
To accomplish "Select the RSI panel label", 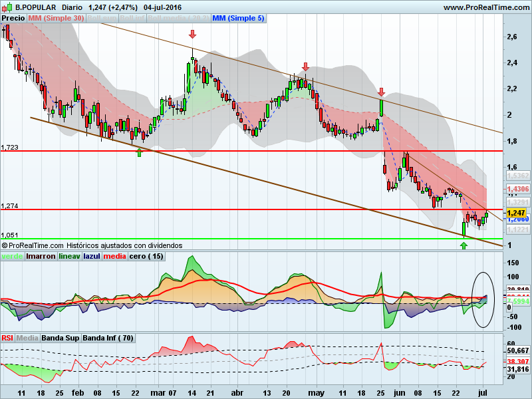I will click(7, 338).
